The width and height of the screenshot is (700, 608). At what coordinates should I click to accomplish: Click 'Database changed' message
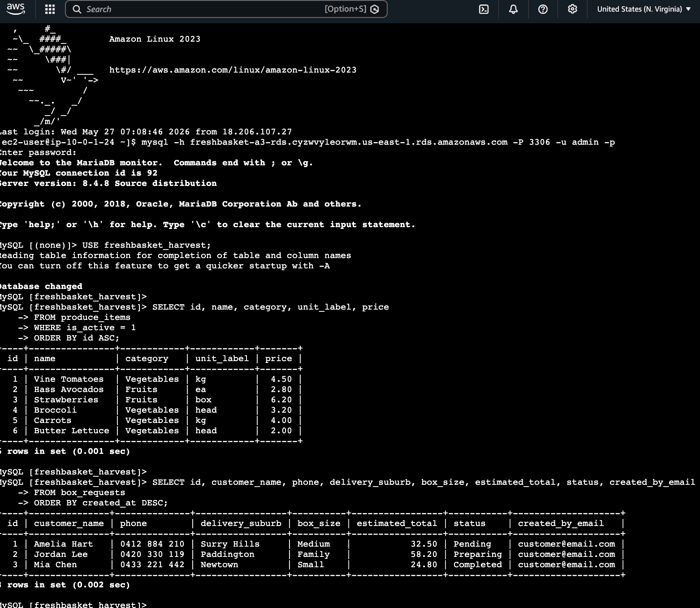[x=41, y=286]
